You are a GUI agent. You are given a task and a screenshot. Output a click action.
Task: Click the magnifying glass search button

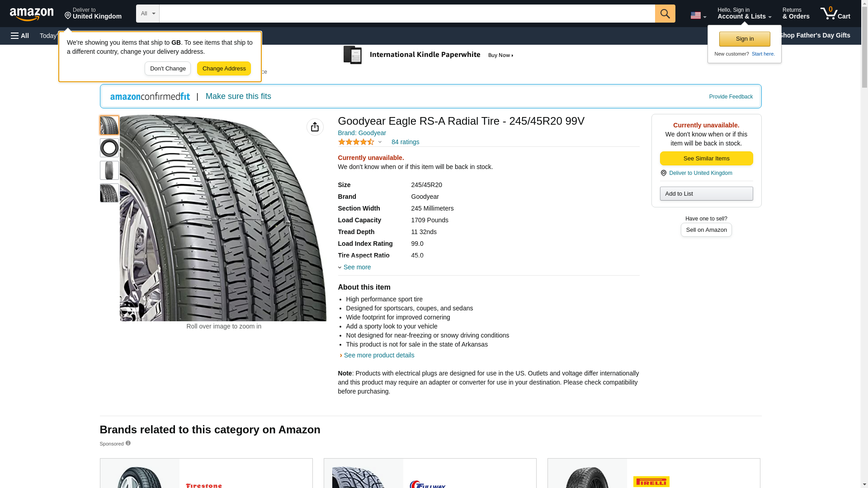pyautogui.click(x=665, y=14)
